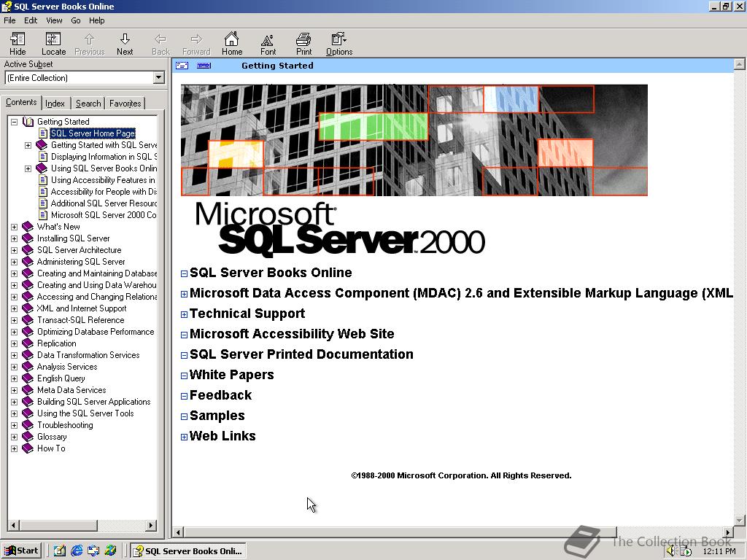Expand Using SQL Server Books Online node
The width and height of the screenshot is (747, 560).
(28, 168)
